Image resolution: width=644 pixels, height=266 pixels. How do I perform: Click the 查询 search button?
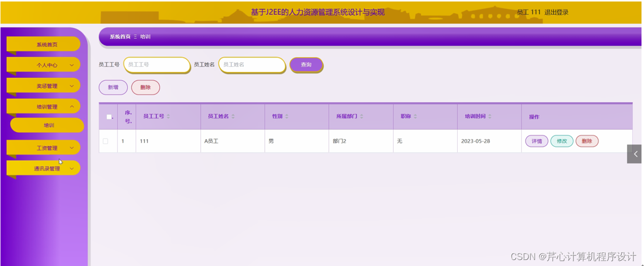click(x=306, y=65)
